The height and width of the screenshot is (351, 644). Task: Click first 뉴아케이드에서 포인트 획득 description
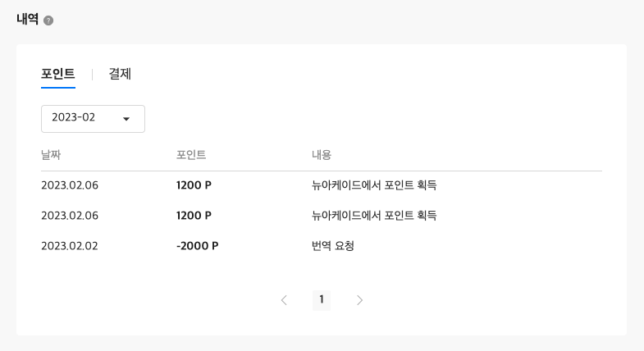click(374, 185)
